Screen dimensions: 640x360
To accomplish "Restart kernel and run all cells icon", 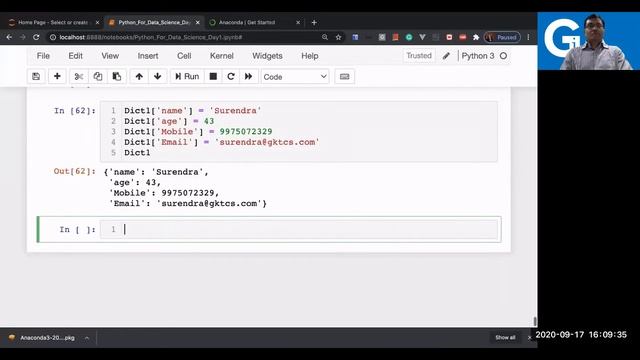I will click(x=249, y=76).
